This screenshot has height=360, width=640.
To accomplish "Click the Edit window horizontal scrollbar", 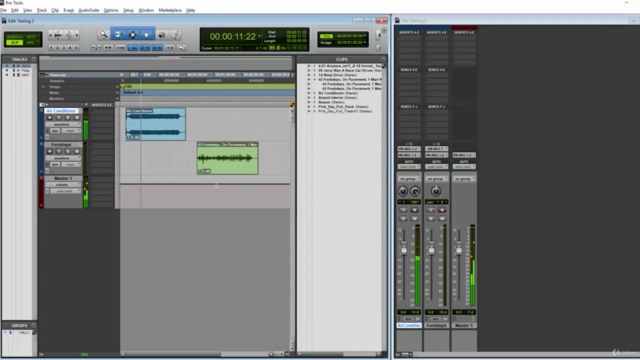I will (196, 354).
